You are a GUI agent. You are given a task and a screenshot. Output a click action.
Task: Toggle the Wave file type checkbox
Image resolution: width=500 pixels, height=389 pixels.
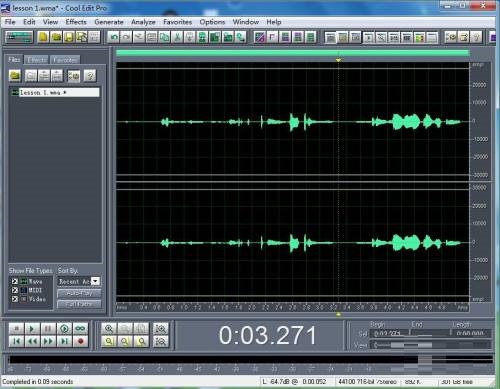pos(15,281)
